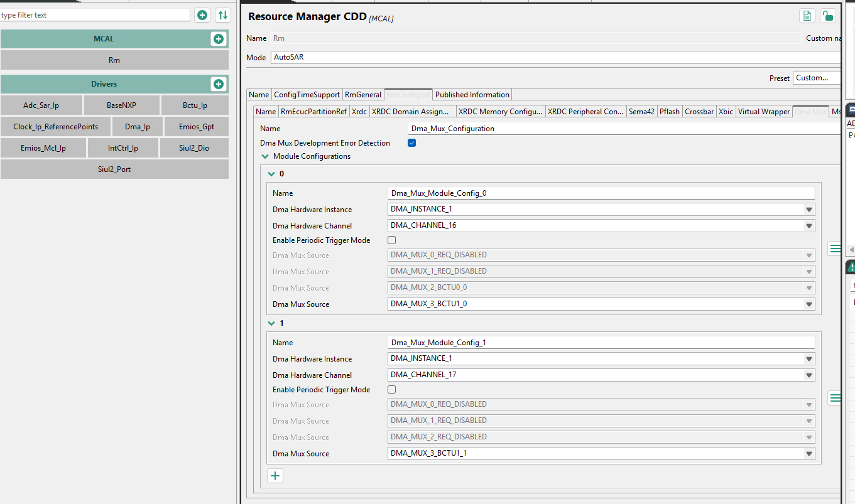855x504 pixels.
Task: Add a new MCAL component with plus icon
Action: tap(218, 39)
